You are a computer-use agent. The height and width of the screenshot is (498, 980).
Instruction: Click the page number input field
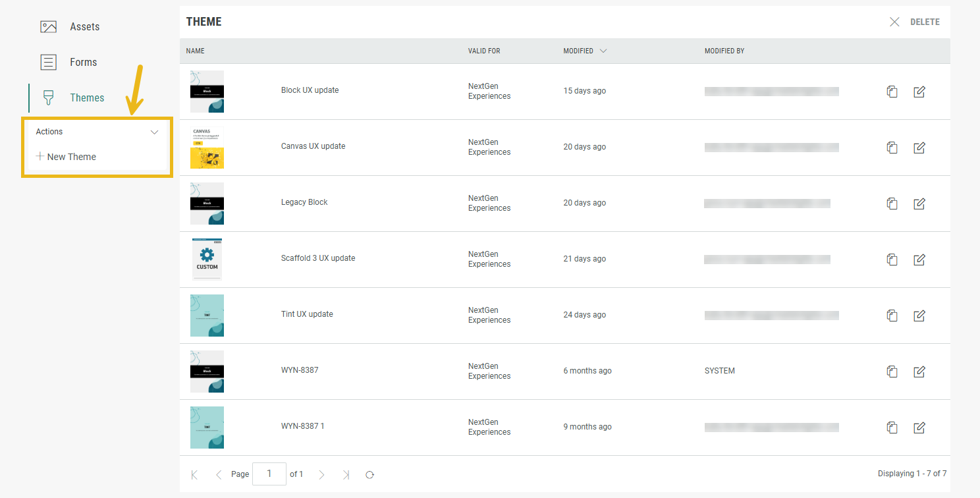tap(269, 474)
